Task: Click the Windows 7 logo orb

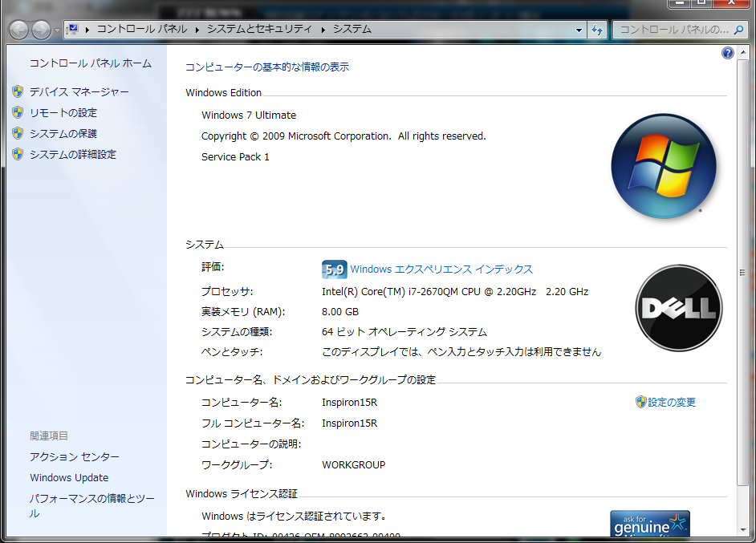Action: 664,166
